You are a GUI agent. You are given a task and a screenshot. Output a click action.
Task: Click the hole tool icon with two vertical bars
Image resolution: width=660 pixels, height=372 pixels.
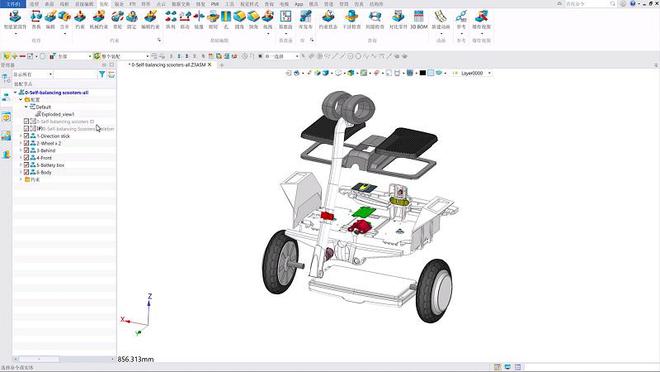[x=226, y=19]
